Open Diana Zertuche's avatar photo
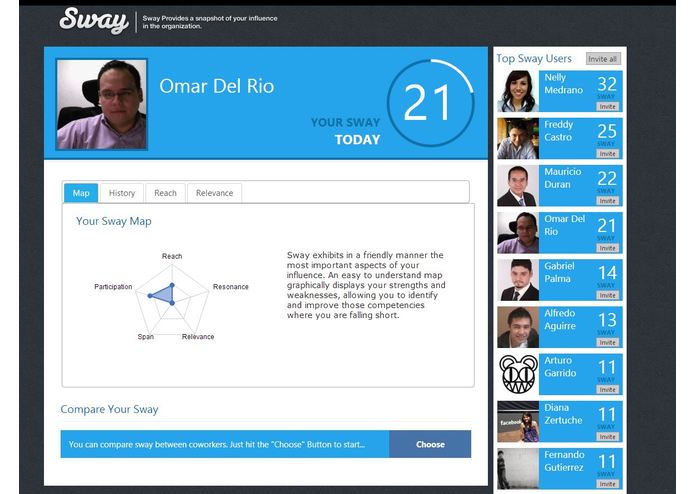Image resolution: width=695 pixels, height=494 pixels. 518,421
